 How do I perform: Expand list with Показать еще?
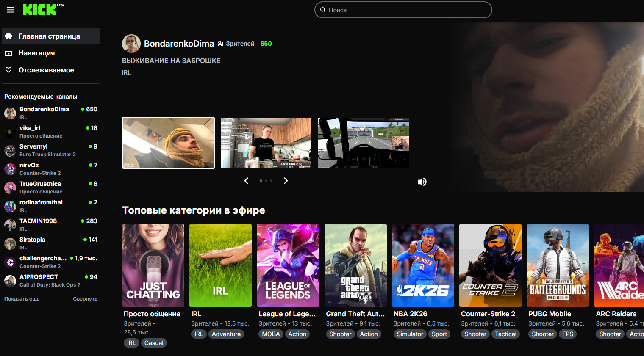pos(22,299)
